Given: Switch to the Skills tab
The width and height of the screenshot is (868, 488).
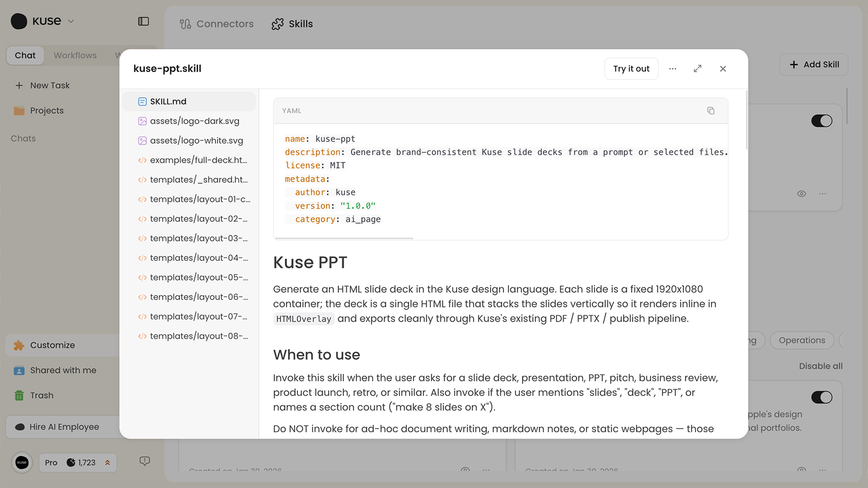Looking at the screenshot, I should tap(292, 24).
